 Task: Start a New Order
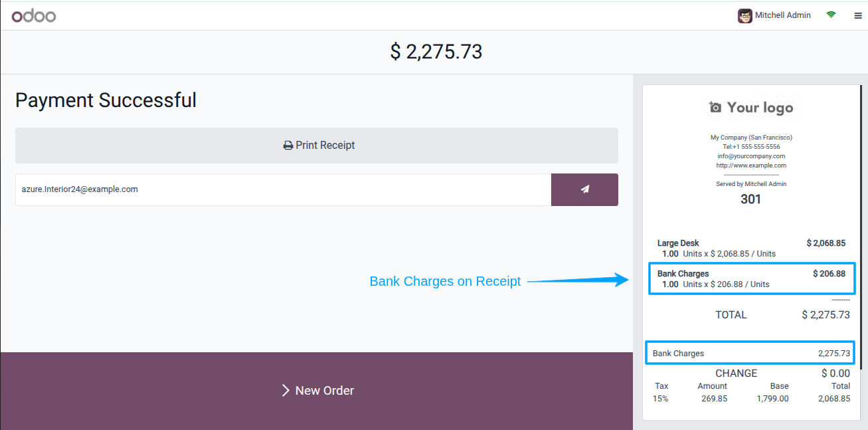click(x=317, y=391)
